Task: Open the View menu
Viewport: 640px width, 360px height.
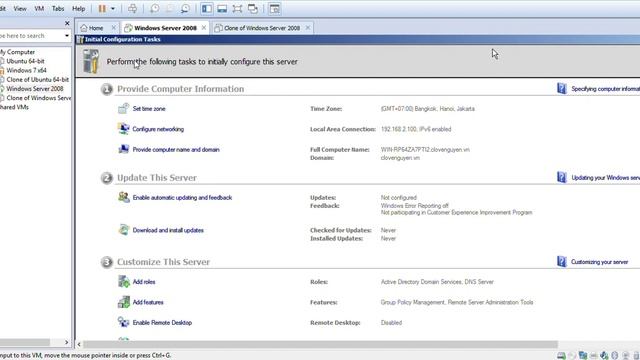Action: [x=20, y=9]
